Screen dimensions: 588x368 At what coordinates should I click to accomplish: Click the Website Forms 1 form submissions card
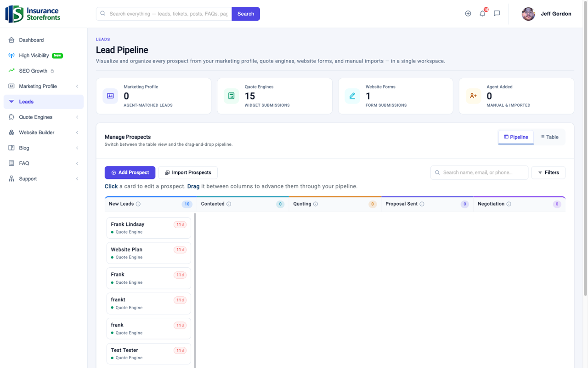click(396, 96)
